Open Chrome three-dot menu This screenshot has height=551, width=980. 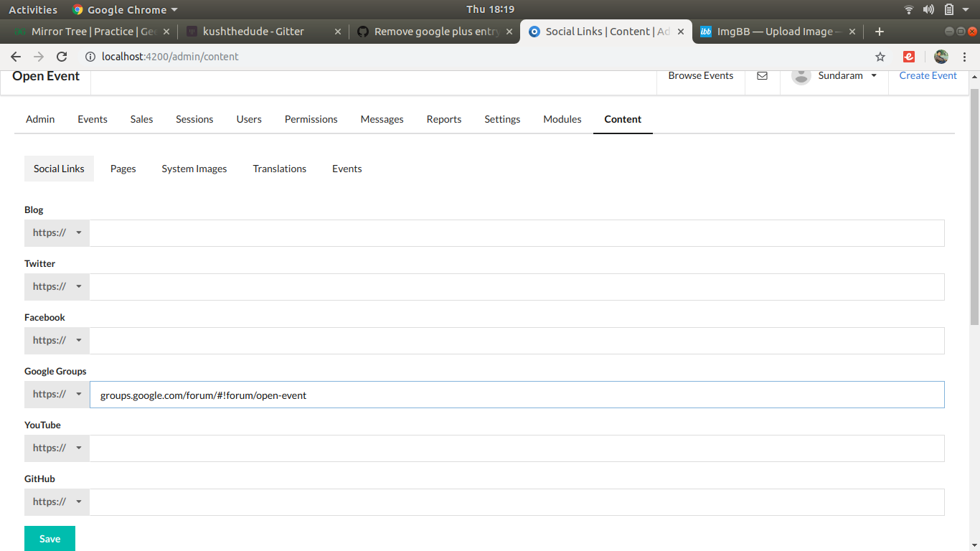[x=964, y=57]
